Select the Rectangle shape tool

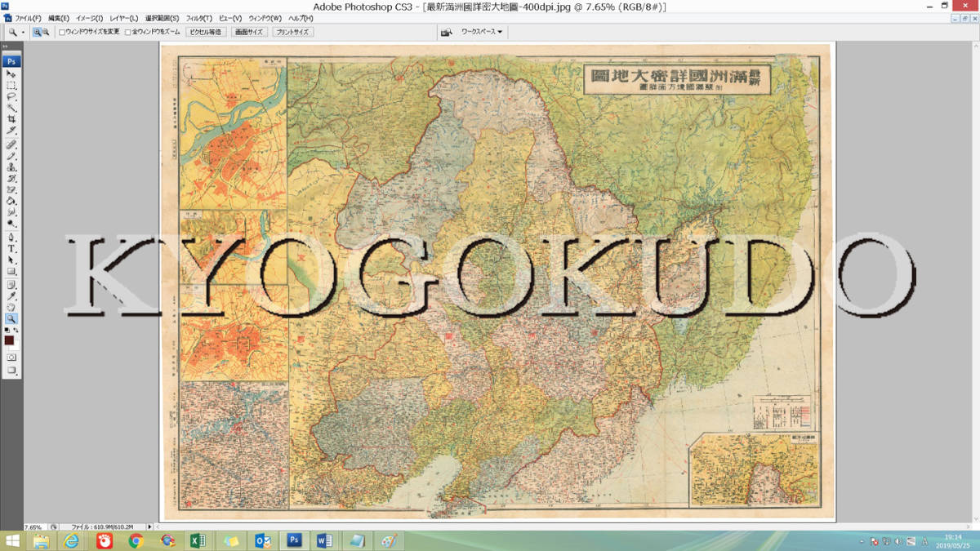tap(11, 271)
